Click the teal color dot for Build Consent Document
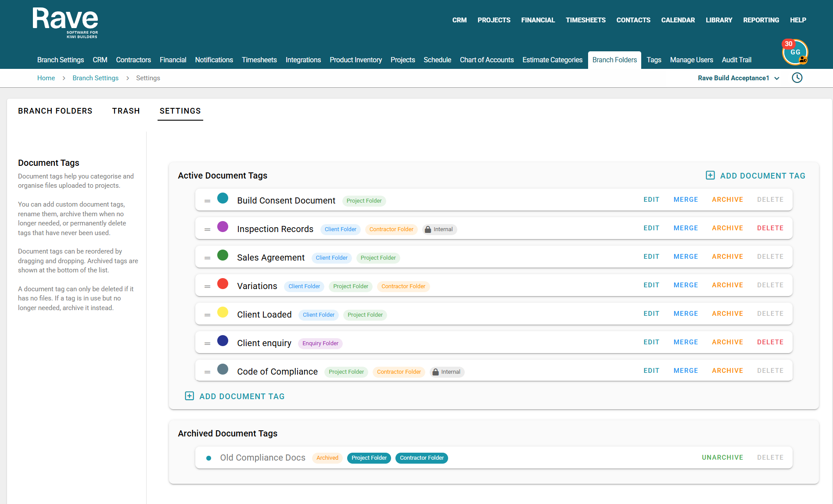The height and width of the screenshot is (504, 833). [x=223, y=198]
